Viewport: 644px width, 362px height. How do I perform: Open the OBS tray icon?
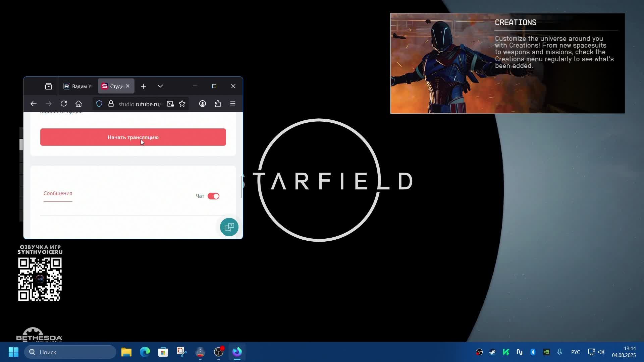tap(479, 352)
